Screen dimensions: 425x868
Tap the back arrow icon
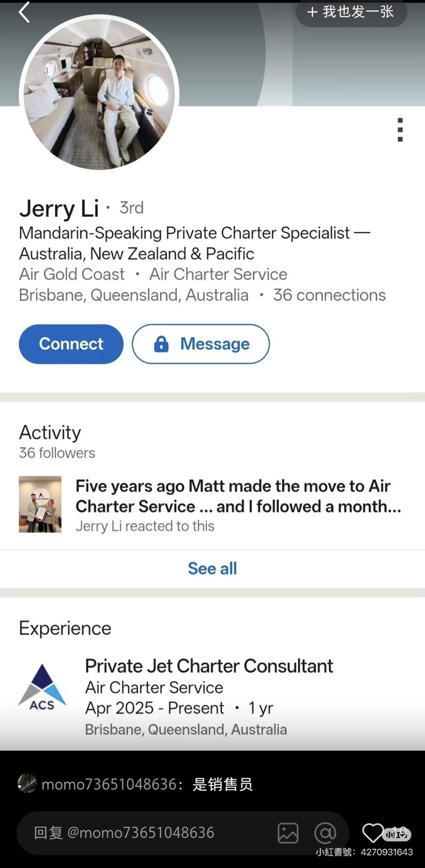click(x=24, y=12)
